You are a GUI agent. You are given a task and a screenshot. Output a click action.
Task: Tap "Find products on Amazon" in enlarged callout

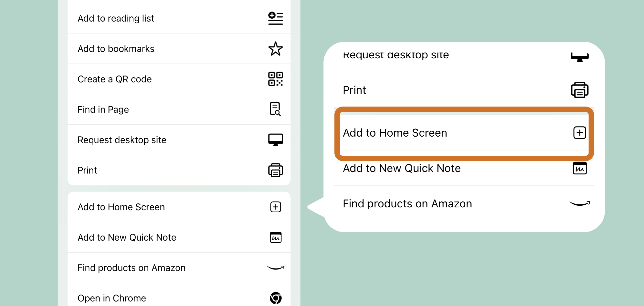pos(407,204)
